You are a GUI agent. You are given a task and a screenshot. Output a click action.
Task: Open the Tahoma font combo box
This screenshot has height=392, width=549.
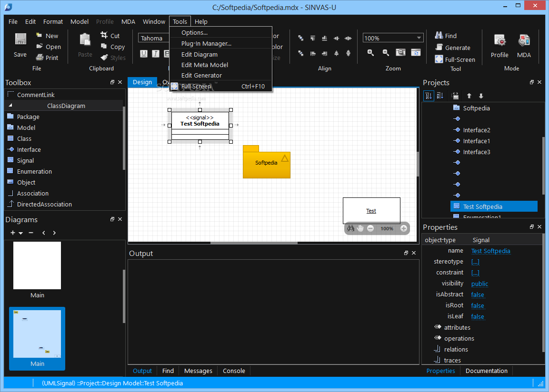154,38
